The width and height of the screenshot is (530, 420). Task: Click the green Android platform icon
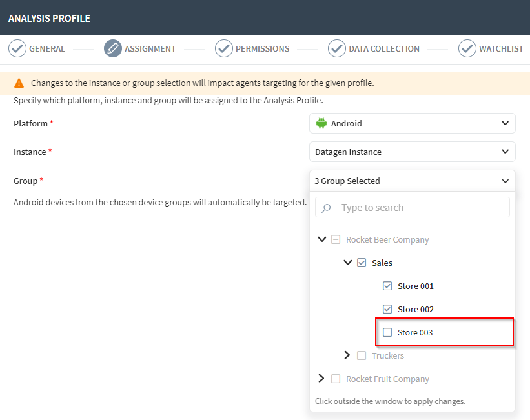point(321,123)
